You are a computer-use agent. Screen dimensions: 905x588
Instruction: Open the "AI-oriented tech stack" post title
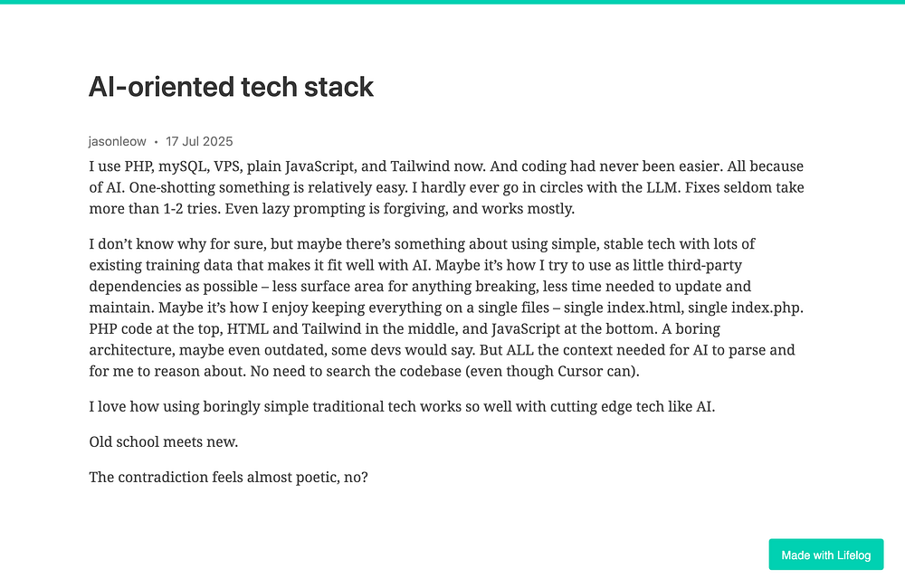coord(231,87)
